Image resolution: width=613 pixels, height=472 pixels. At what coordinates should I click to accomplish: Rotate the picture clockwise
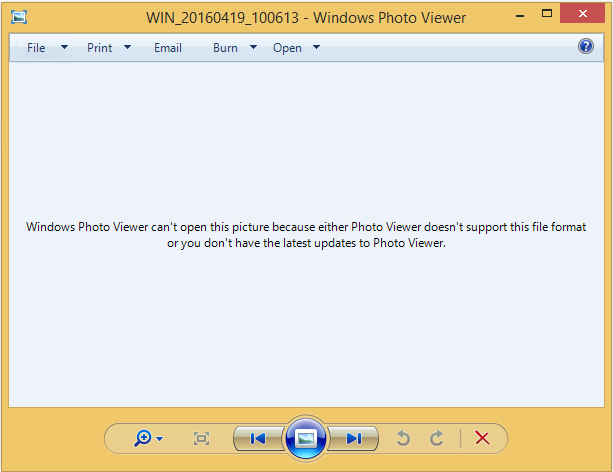437,438
